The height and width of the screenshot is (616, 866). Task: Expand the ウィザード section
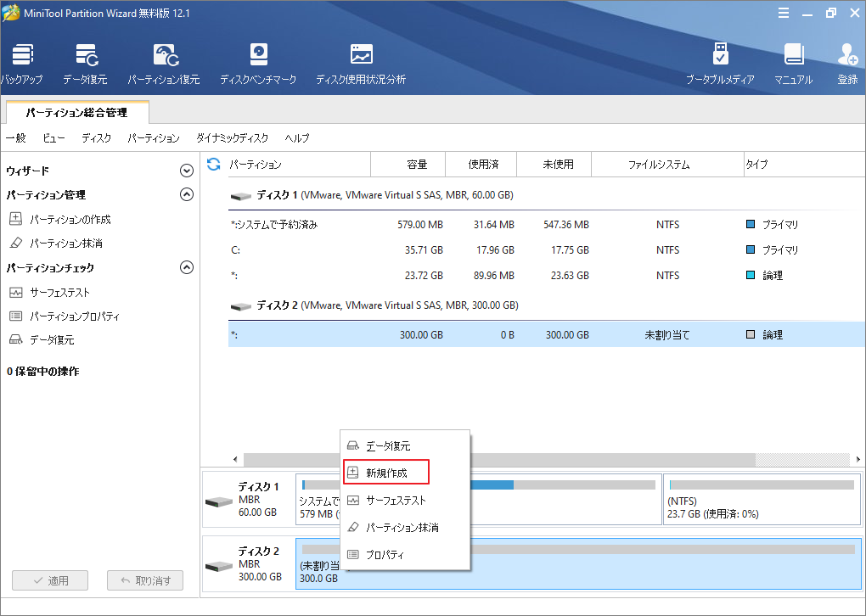pyautogui.click(x=186, y=170)
